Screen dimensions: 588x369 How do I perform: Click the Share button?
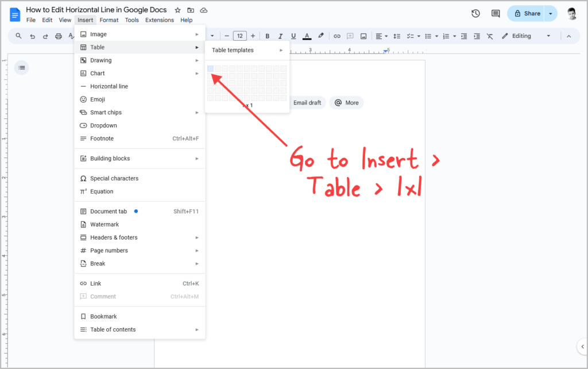point(526,13)
